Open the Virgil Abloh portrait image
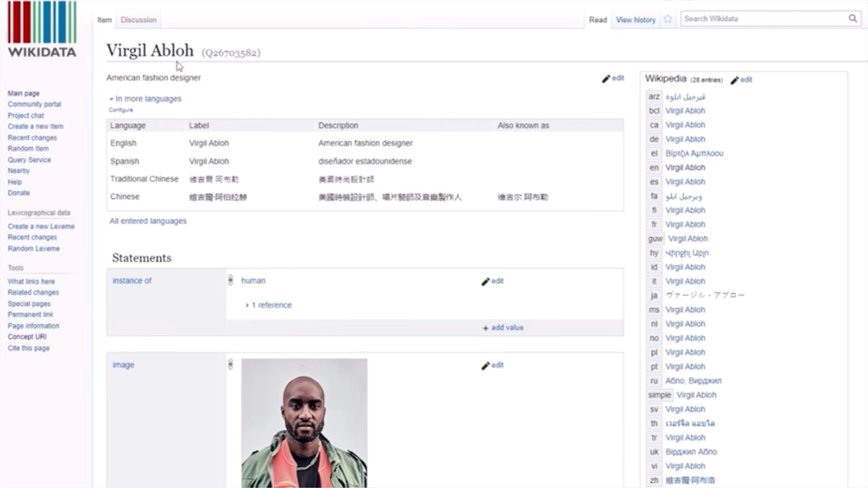Image resolution: width=868 pixels, height=488 pixels. click(x=304, y=423)
